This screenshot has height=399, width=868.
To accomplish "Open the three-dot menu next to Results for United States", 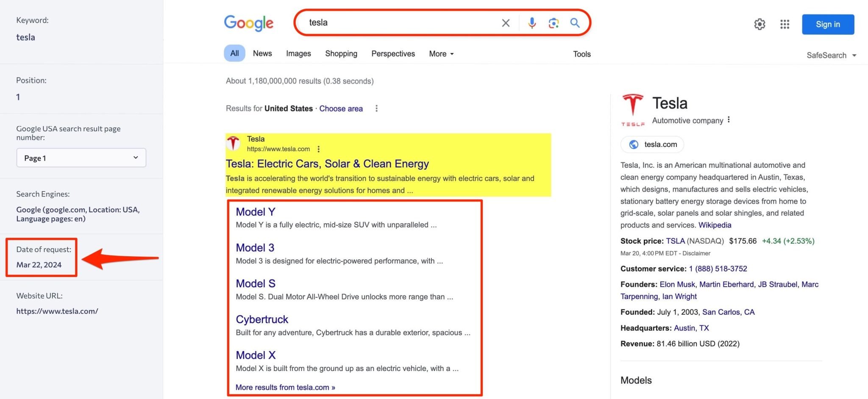I will pyautogui.click(x=376, y=108).
